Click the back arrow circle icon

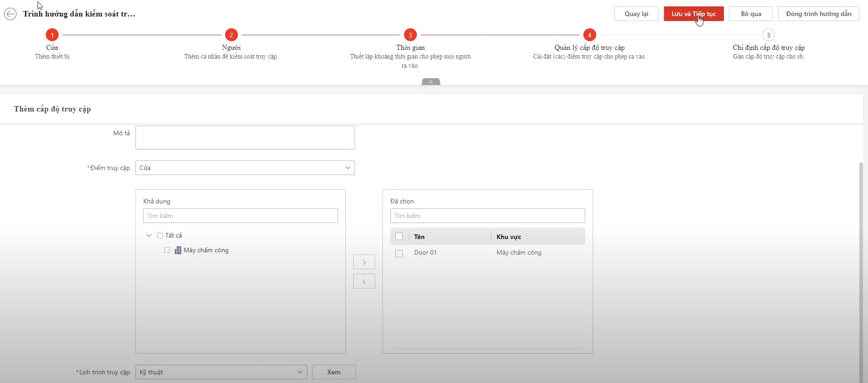(x=10, y=14)
